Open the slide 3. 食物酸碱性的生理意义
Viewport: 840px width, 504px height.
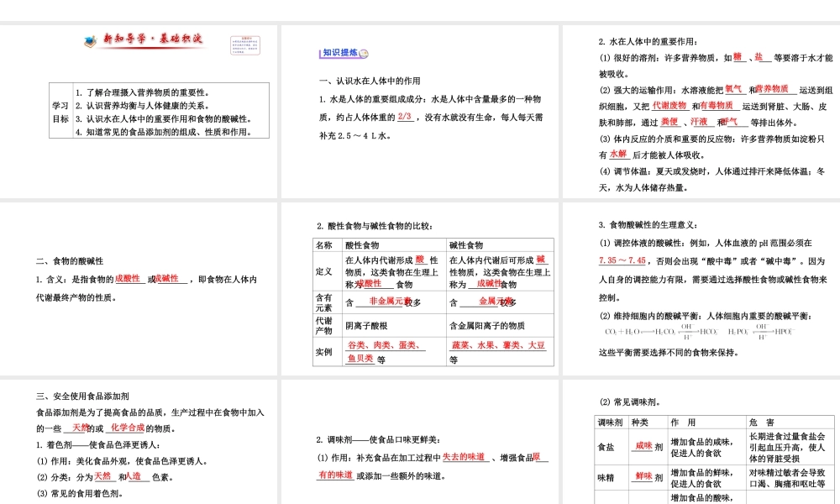(701, 289)
